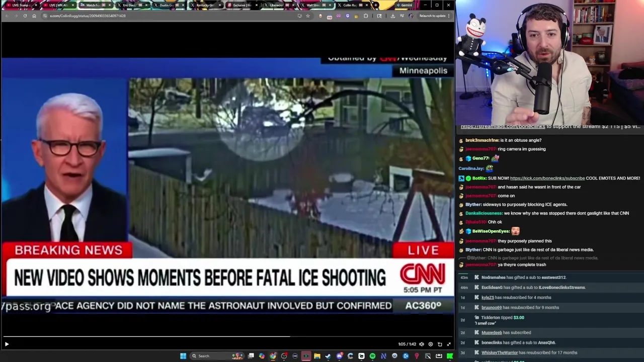Open the Snipping Tool taskbar icon

pyautogui.click(x=428, y=356)
